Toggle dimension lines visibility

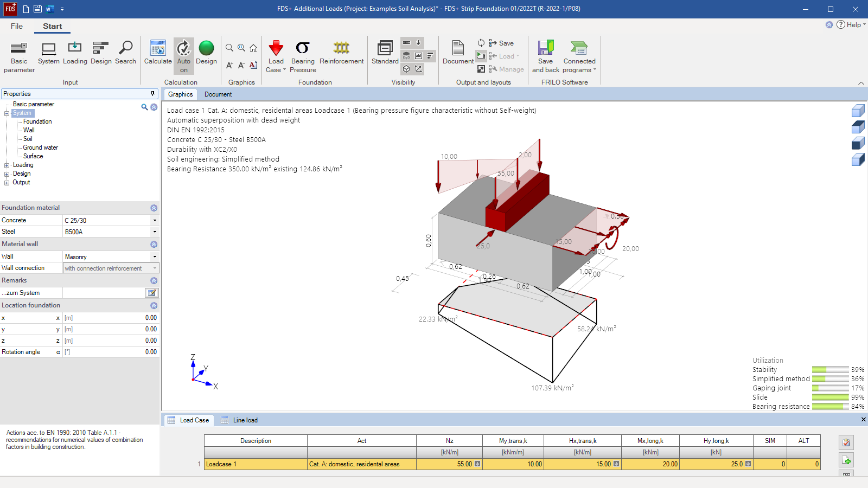point(406,43)
